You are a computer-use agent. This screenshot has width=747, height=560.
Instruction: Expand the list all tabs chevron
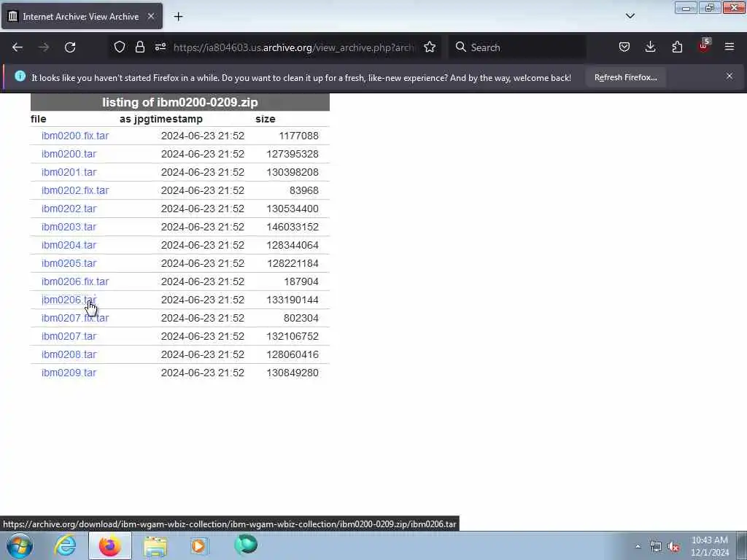[630, 16]
